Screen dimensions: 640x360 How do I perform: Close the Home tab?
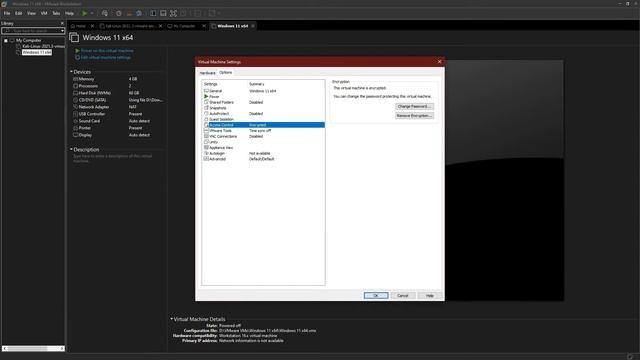coord(92,26)
